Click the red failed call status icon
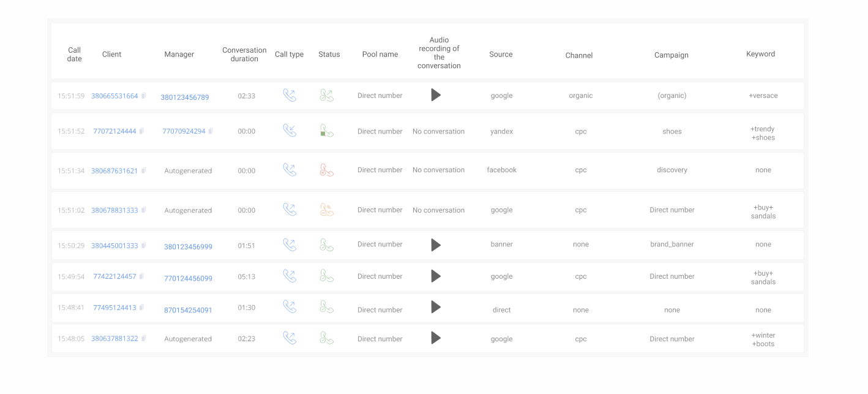 click(x=326, y=170)
